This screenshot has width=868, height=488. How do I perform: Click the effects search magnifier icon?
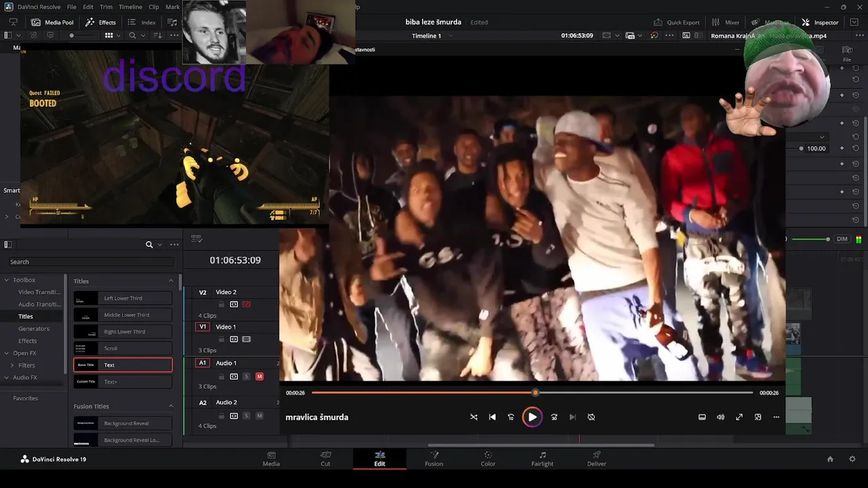[149, 245]
